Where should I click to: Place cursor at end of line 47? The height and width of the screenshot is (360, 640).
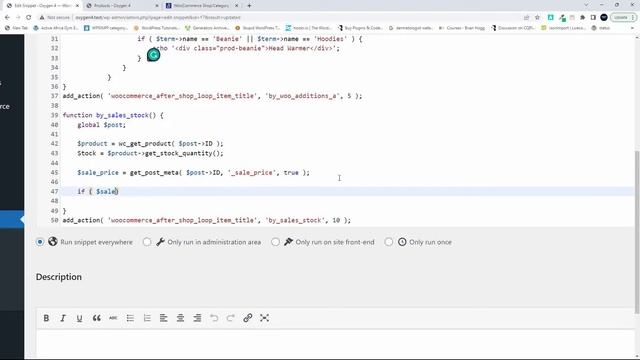pos(118,191)
